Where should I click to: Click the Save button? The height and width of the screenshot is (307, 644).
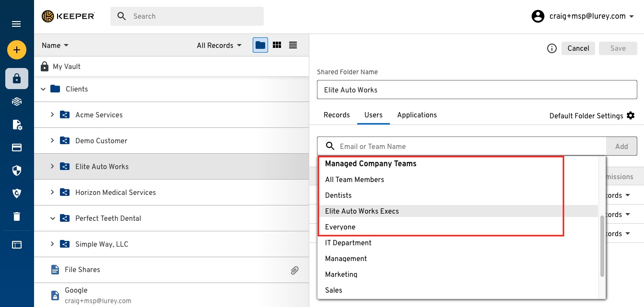click(x=618, y=48)
